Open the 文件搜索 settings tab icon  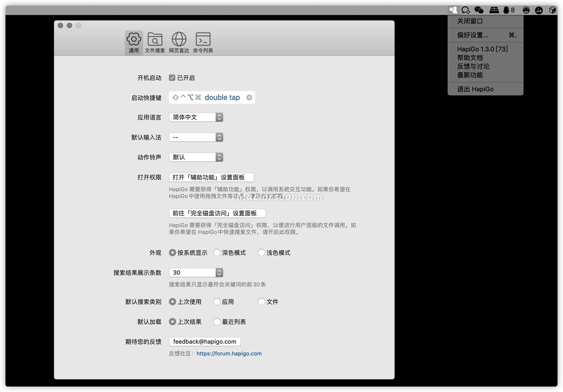155,41
